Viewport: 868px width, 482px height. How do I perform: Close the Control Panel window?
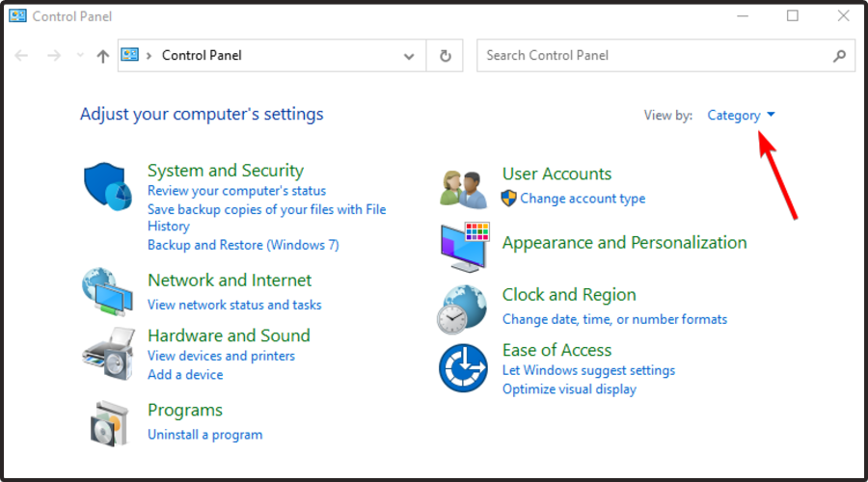pyautogui.click(x=843, y=16)
